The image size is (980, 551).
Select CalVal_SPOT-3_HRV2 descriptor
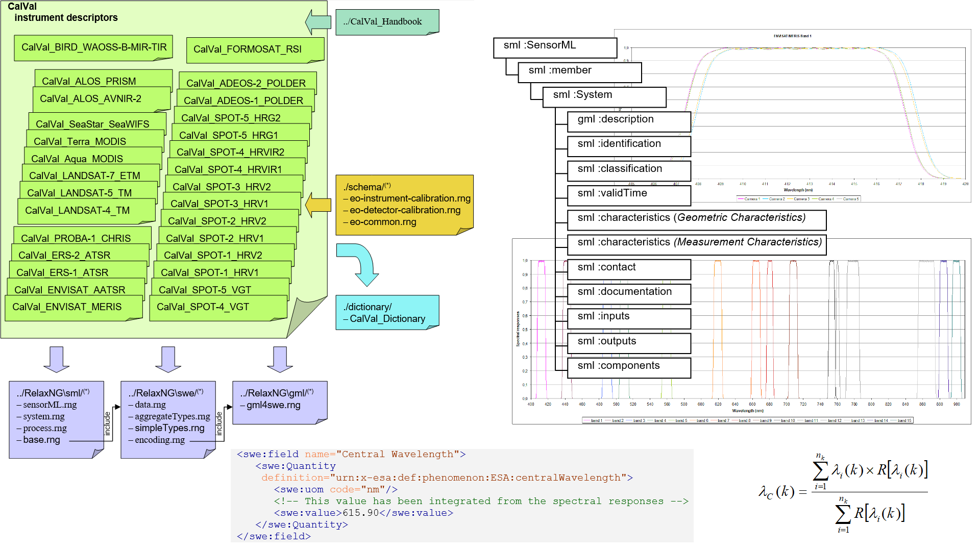[234, 186]
